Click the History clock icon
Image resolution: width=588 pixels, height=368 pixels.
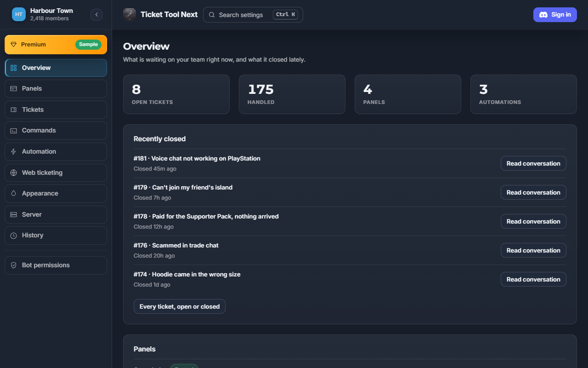(x=13, y=236)
